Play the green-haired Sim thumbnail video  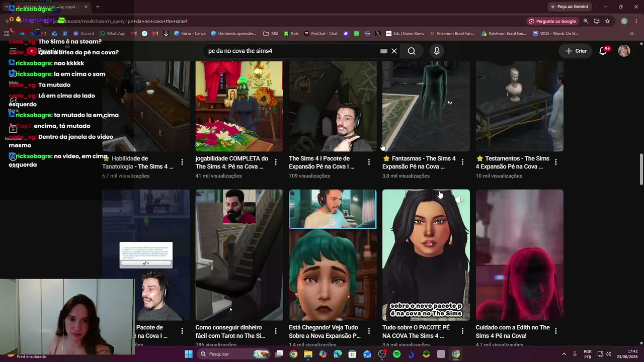click(x=333, y=255)
